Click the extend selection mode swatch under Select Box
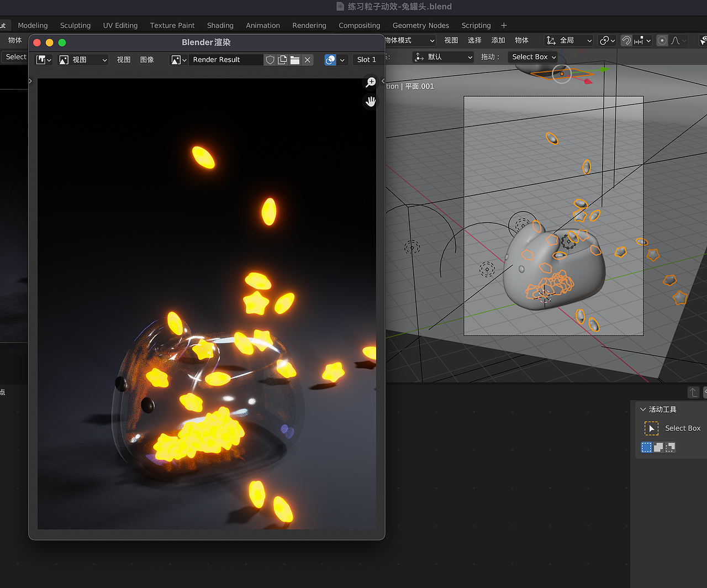Image resolution: width=707 pixels, height=588 pixels. [658, 447]
